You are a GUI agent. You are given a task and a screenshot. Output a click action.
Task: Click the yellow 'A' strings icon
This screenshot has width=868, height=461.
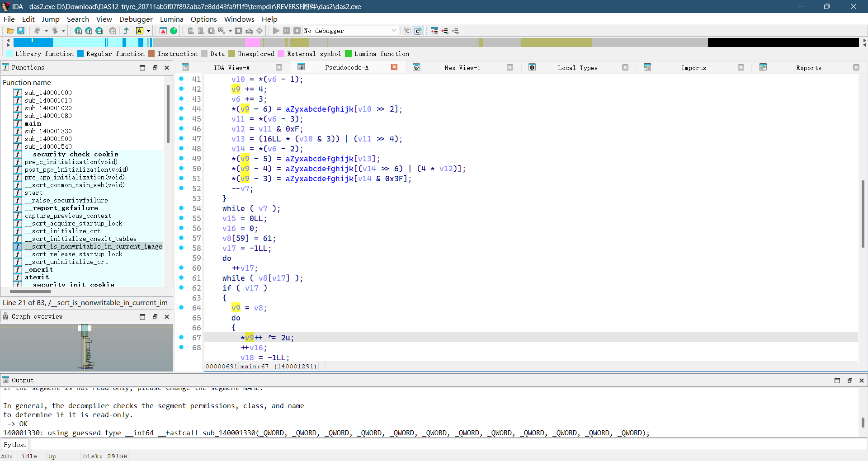140,31
